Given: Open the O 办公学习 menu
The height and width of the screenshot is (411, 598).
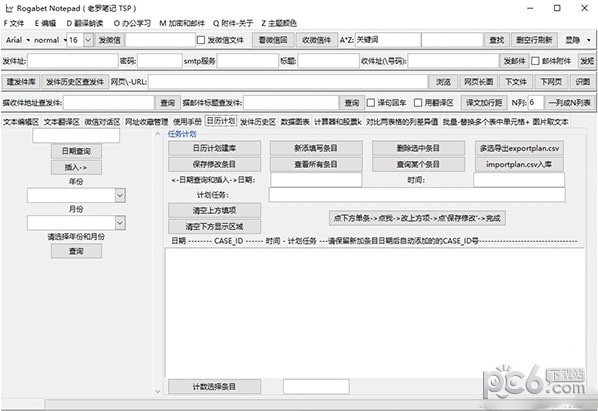Looking at the screenshot, I should [x=132, y=23].
